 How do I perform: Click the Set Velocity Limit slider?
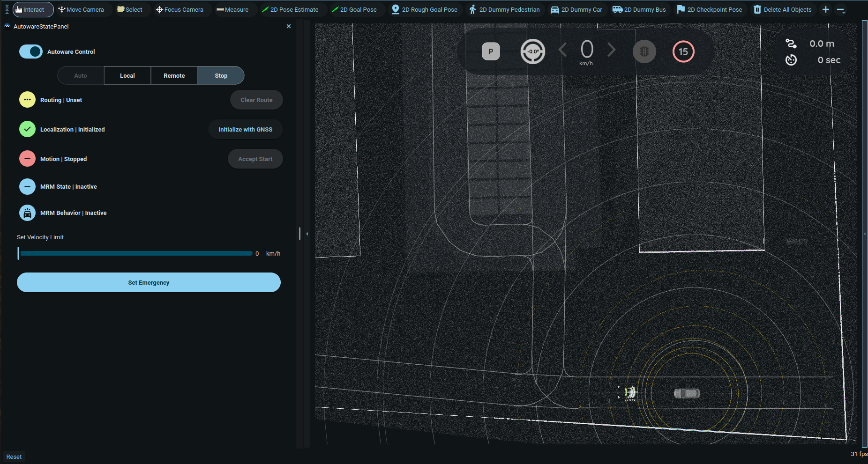coord(136,253)
